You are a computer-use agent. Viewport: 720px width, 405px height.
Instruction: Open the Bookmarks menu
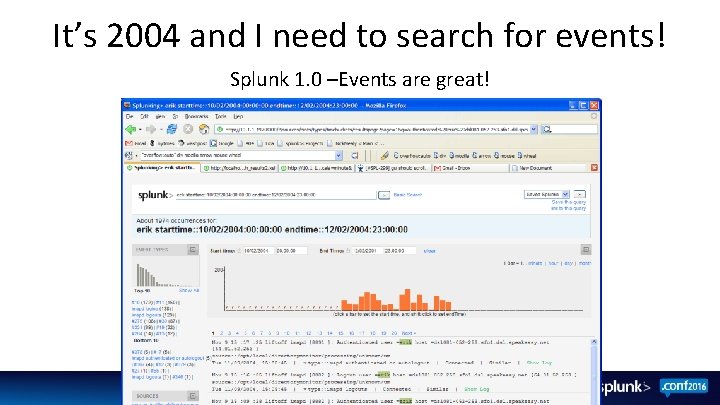pos(197,117)
